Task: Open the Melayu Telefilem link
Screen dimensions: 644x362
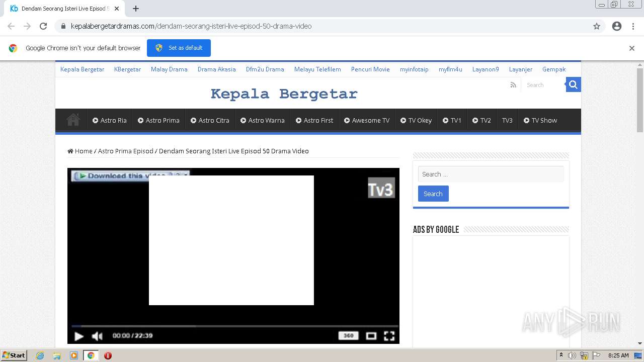Action: point(317,69)
